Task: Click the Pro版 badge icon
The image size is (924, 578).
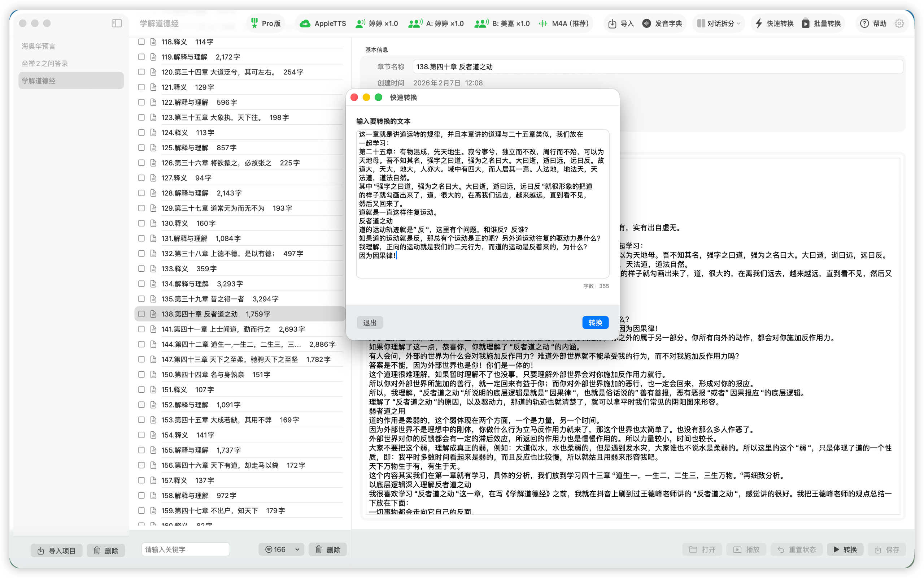Action: [x=254, y=23]
